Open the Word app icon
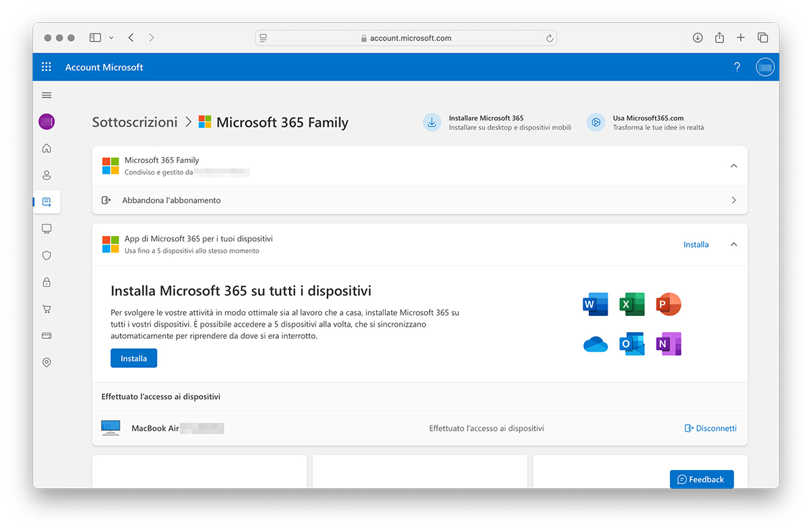The width and height of the screenshot is (812, 531). (x=595, y=304)
